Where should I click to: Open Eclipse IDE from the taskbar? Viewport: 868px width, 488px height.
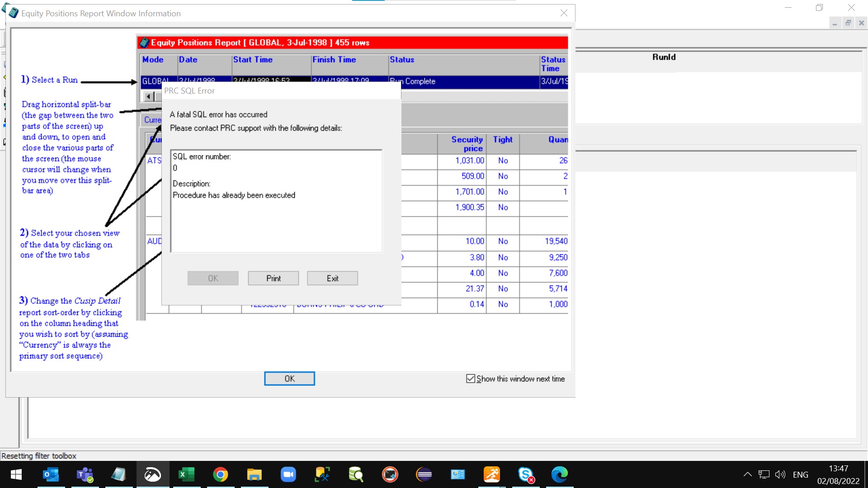coord(424,474)
